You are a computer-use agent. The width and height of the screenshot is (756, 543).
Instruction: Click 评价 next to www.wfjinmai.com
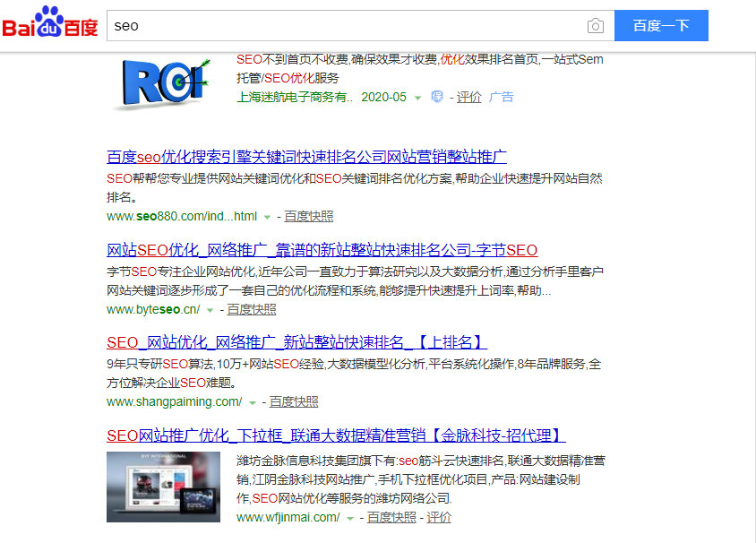440,517
